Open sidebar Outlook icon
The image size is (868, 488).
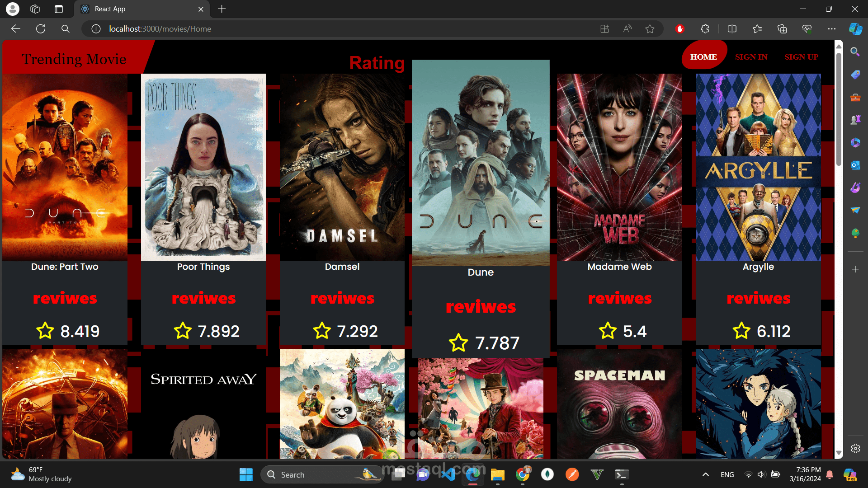(x=855, y=165)
